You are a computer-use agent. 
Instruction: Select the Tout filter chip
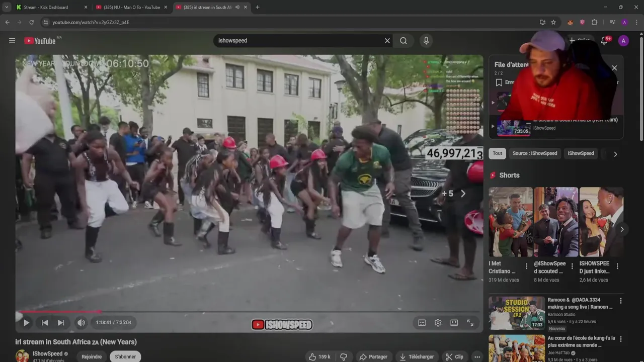(x=498, y=153)
